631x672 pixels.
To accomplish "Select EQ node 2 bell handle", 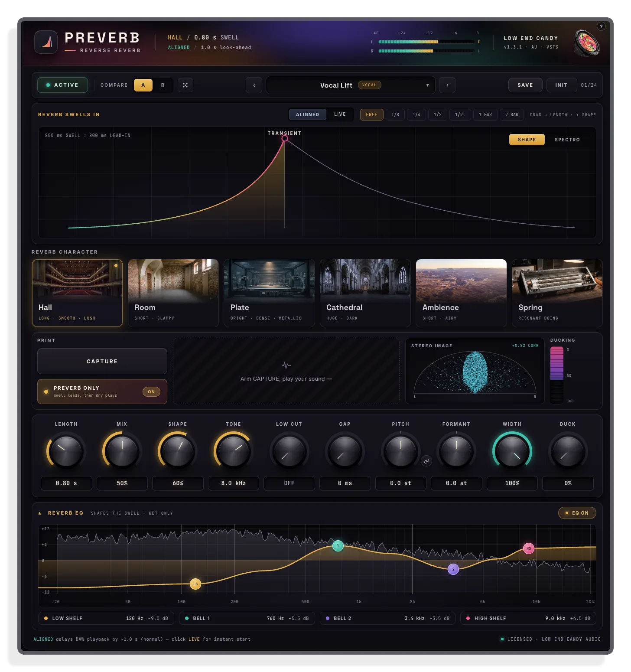I will tap(453, 569).
